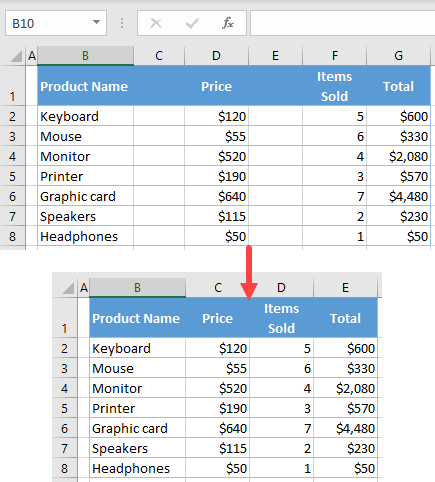
Task: Select row 8 header in upper sheet
Action: [13, 236]
